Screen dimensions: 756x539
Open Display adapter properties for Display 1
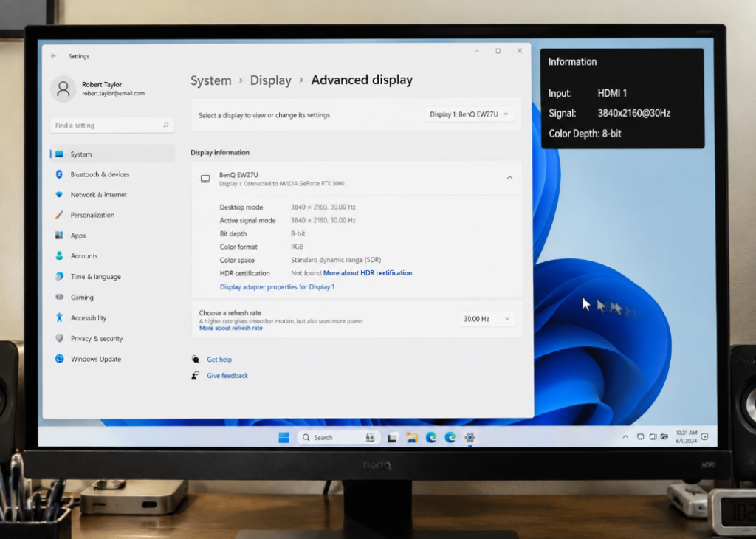(x=278, y=287)
